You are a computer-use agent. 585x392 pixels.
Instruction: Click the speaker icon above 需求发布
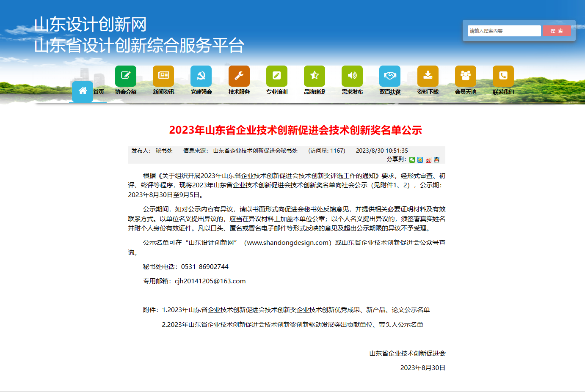352,75
